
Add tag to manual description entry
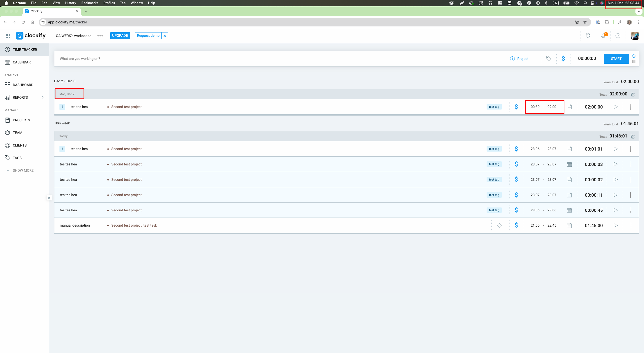point(499,225)
